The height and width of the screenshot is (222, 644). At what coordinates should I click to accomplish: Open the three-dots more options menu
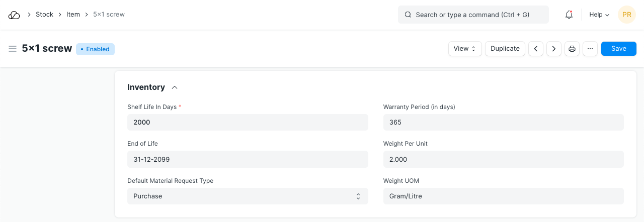(x=590, y=49)
